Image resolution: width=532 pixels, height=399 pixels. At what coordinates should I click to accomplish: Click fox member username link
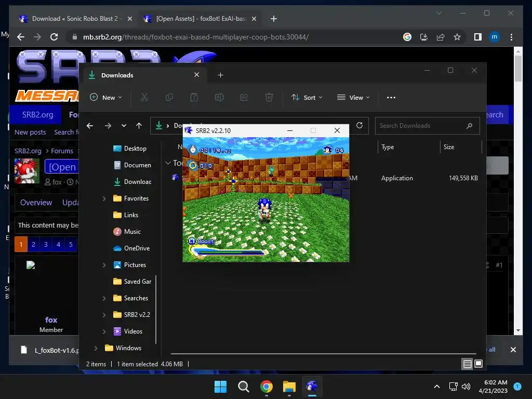coord(51,320)
